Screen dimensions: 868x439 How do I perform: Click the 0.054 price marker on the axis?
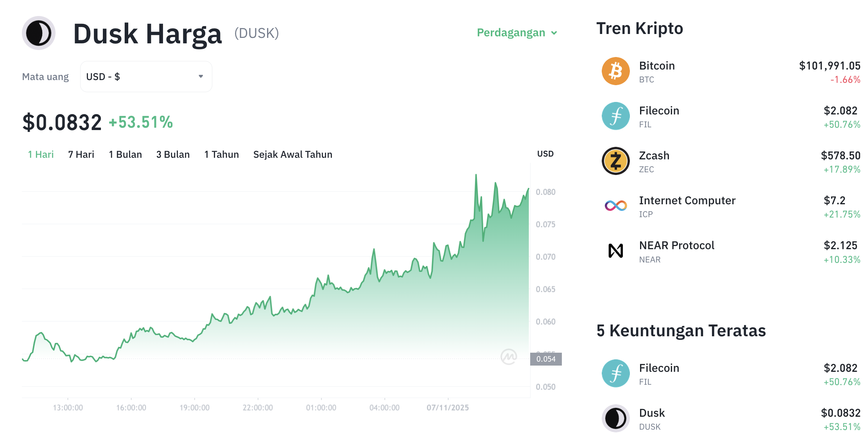tap(547, 359)
